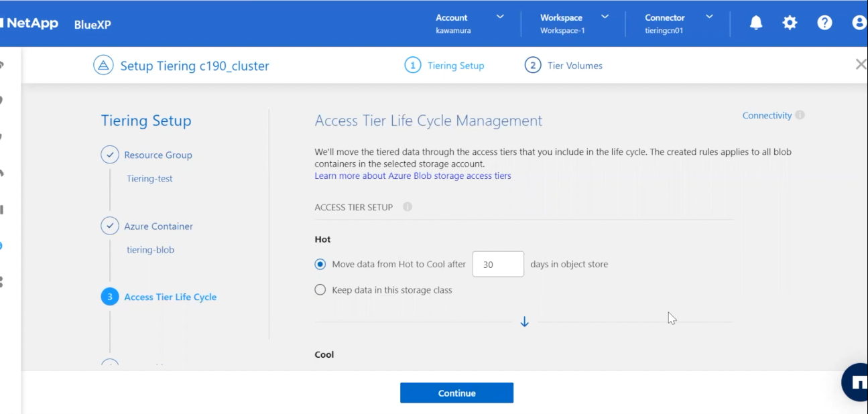Click the BlueXP product name
Image resolution: width=868 pixels, height=414 pixels.
[92, 25]
